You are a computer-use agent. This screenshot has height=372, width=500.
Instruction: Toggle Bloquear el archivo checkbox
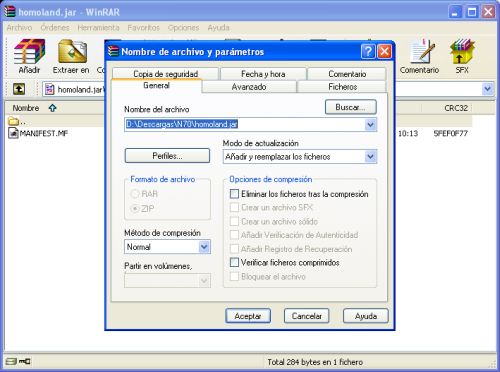click(x=234, y=276)
